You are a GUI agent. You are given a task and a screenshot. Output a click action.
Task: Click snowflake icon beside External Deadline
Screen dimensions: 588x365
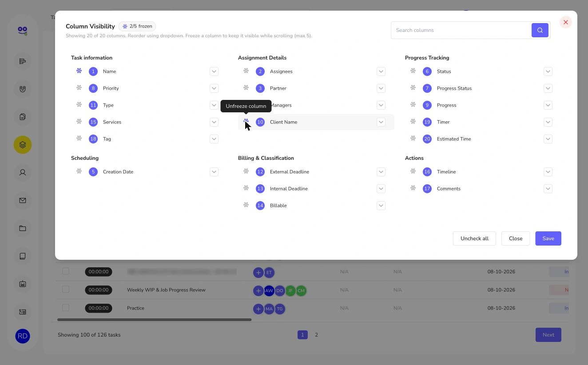point(246,171)
